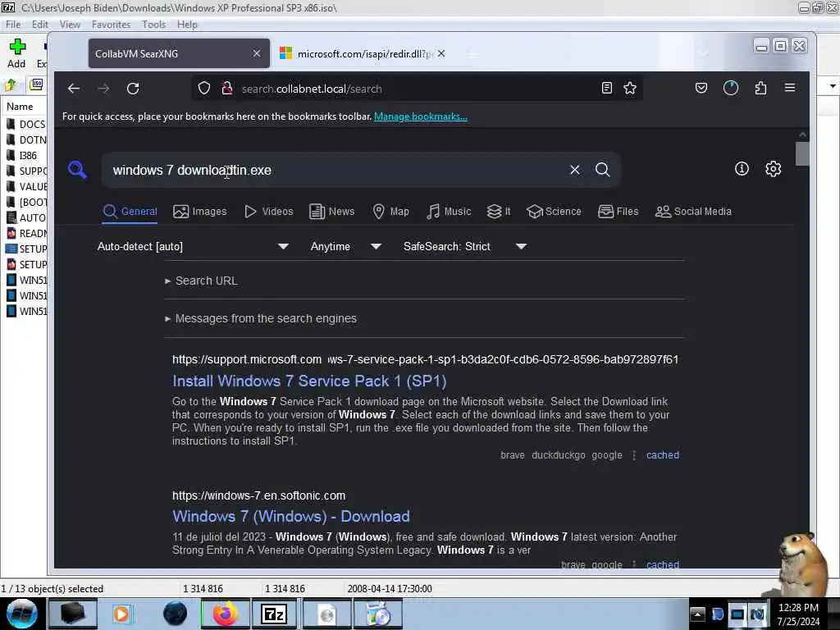
Task: Open the 7-Zip File menu
Action: 13,24
